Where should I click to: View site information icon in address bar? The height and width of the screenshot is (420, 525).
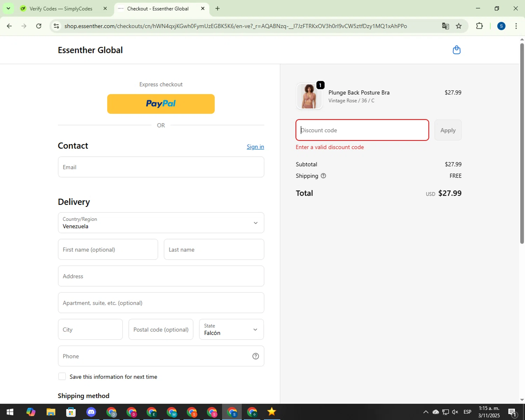(56, 26)
